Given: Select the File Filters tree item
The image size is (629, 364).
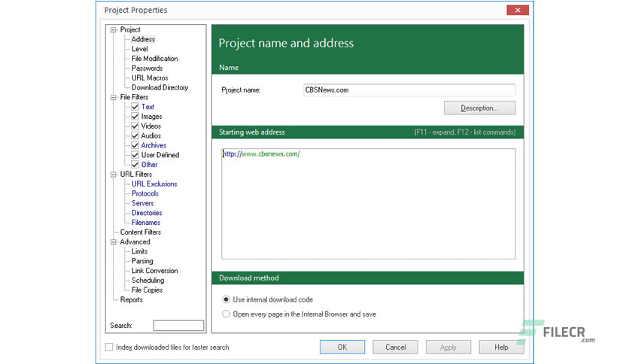Looking at the screenshot, I should [135, 97].
